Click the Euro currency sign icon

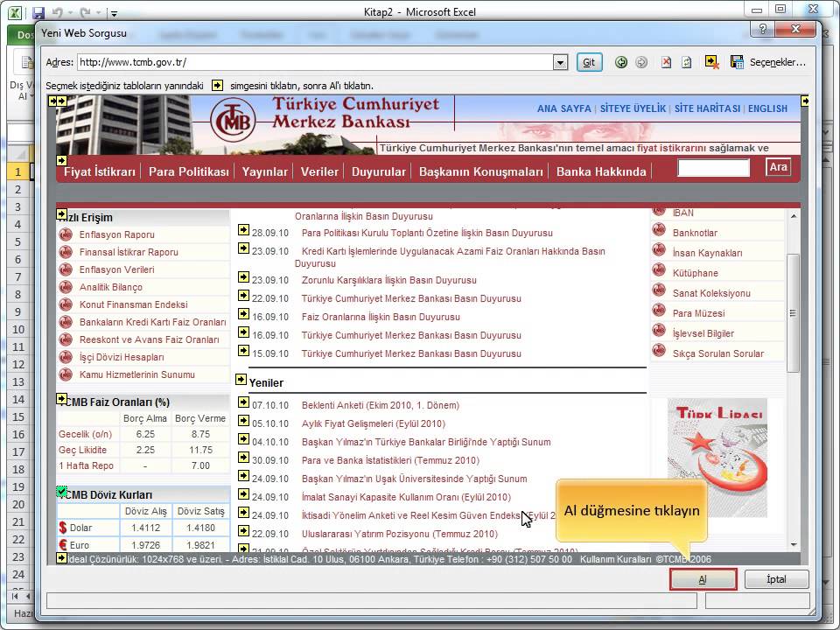tap(63, 545)
